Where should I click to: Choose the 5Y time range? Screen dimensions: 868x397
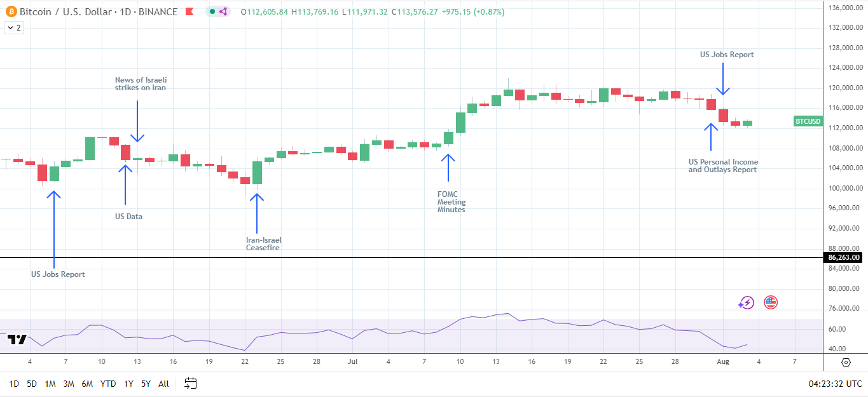pyautogui.click(x=146, y=384)
